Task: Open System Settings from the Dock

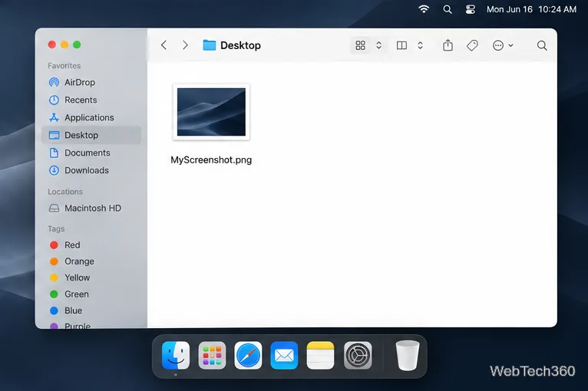Action: (358, 355)
